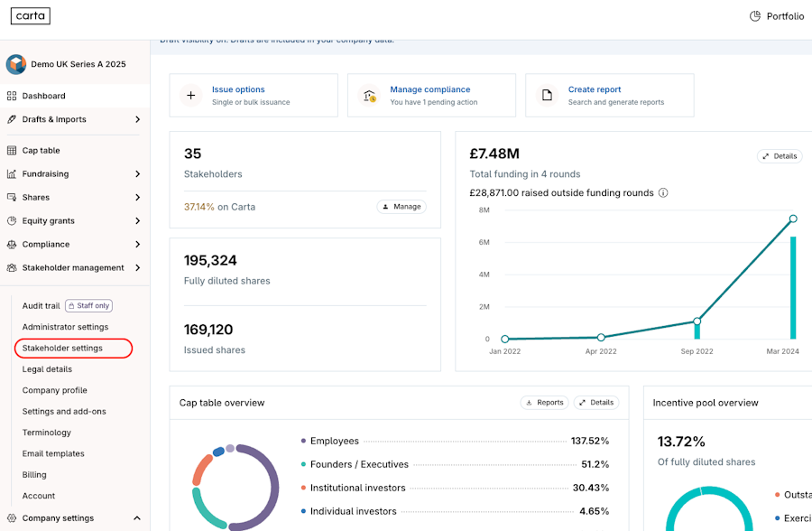Viewport: 812px width, 531px height.
Task: Expand the Fundraising sidebar section
Action: [x=137, y=174]
